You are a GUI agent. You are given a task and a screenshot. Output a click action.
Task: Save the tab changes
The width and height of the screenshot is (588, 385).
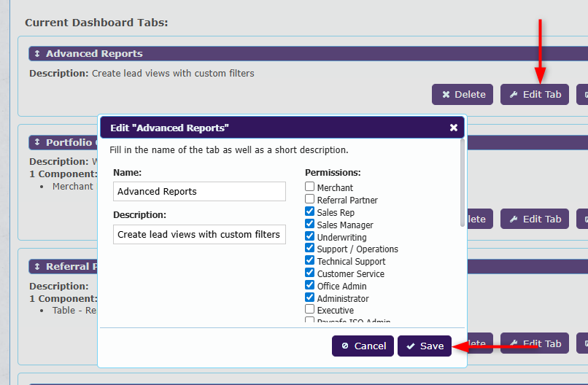[425, 346]
